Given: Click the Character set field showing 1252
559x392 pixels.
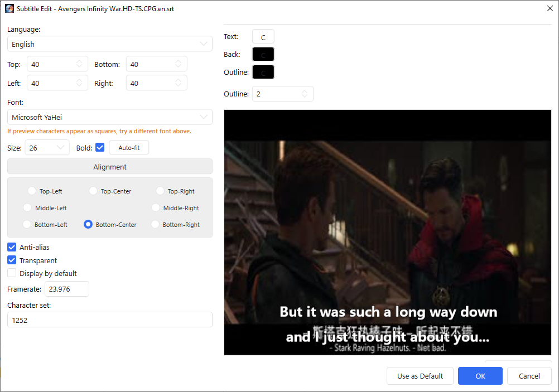Looking at the screenshot, I should tap(109, 320).
